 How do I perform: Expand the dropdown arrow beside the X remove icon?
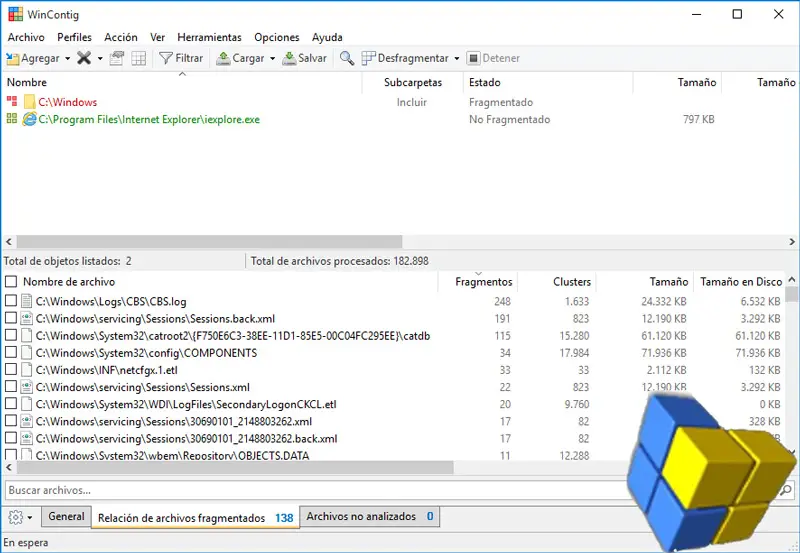(x=100, y=59)
